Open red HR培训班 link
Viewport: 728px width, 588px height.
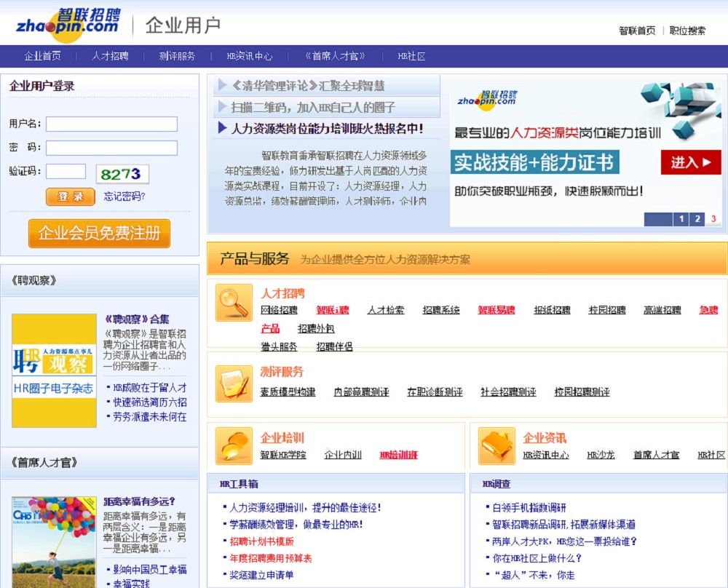point(399,455)
